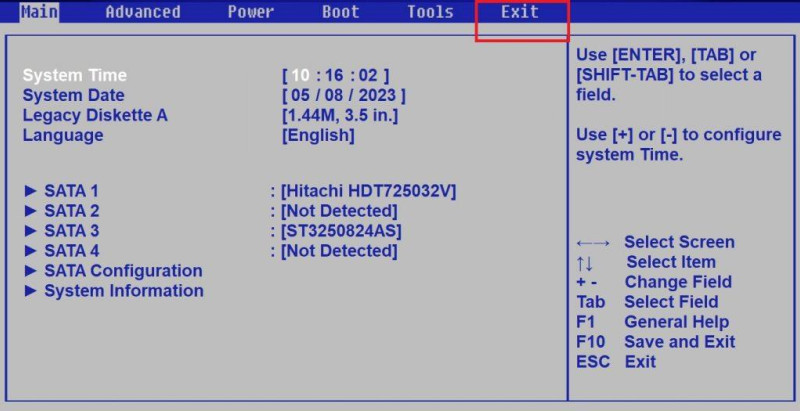
Task: Expand the SATA 4 arrow
Action: (31, 250)
